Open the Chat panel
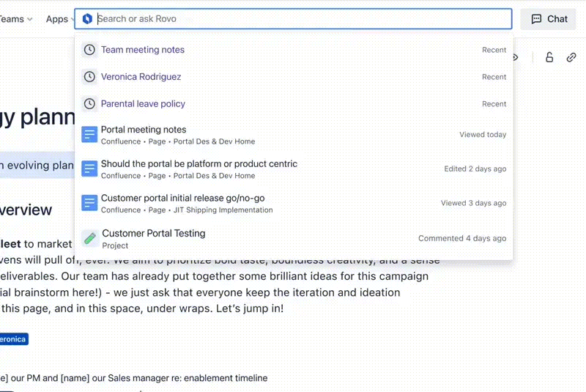Screen dimensions: 586x392 pos(549,19)
